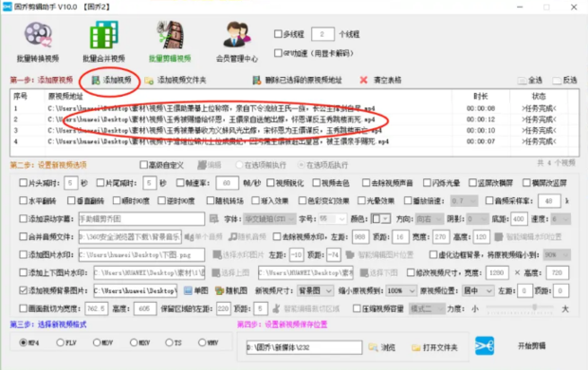This screenshot has height=370, width=588.
Task: Click the icon right of scrolling subtitle field
Action: tap(213, 219)
